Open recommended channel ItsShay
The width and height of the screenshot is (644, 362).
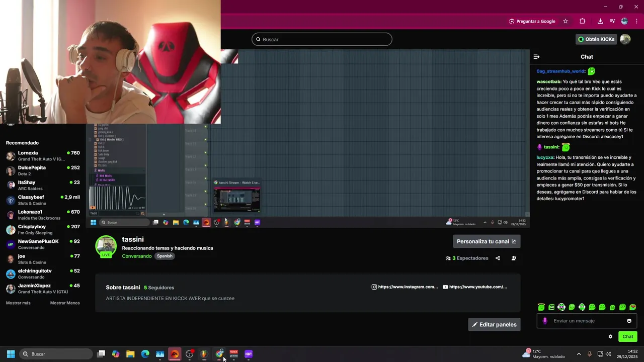pos(43,185)
